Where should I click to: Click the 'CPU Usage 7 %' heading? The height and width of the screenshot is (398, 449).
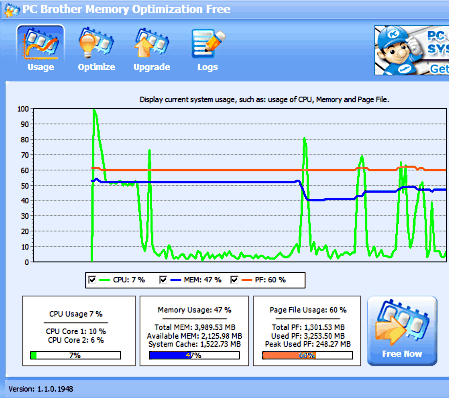point(76,314)
